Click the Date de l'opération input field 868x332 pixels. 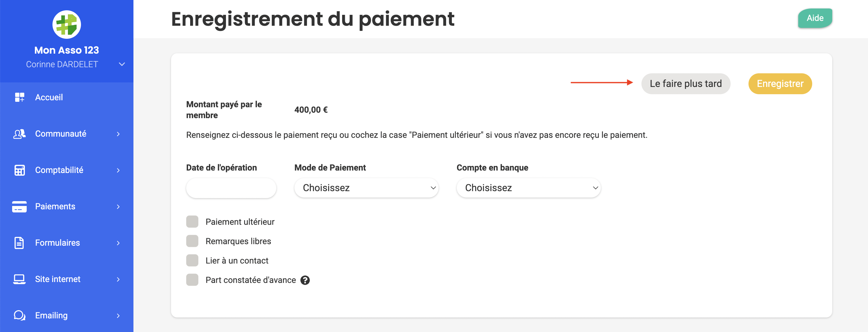(231, 188)
